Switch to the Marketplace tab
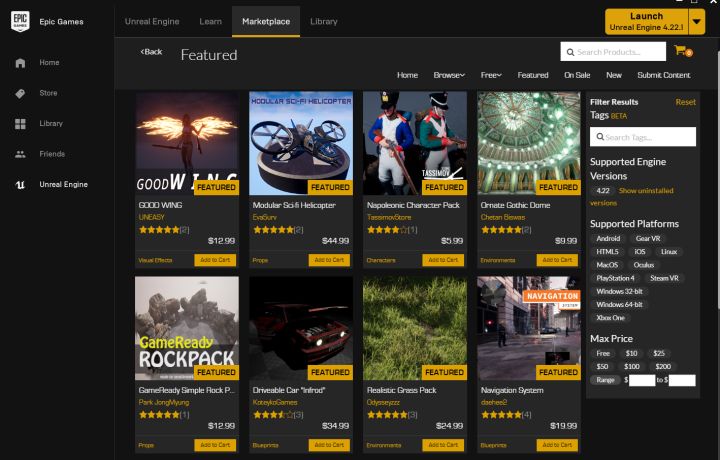This screenshot has width=720, height=460. (266, 22)
